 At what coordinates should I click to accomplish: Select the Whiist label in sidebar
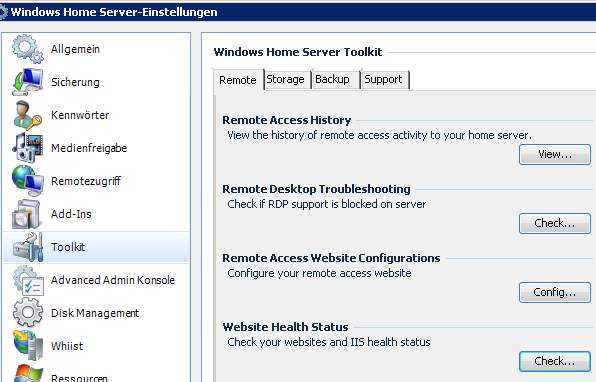[x=67, y=346]
